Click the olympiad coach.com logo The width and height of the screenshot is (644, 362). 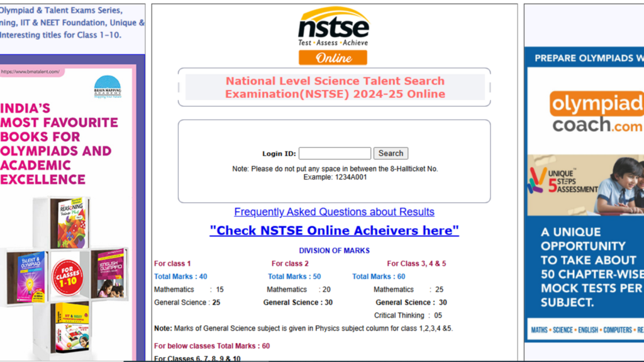pyautogui.click(x=596, y=111)
